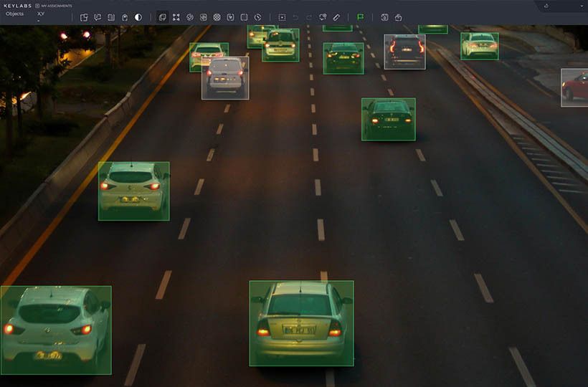
Task: Select the green box on bottom-left white hatchback
Action: [x=56, y=330]
